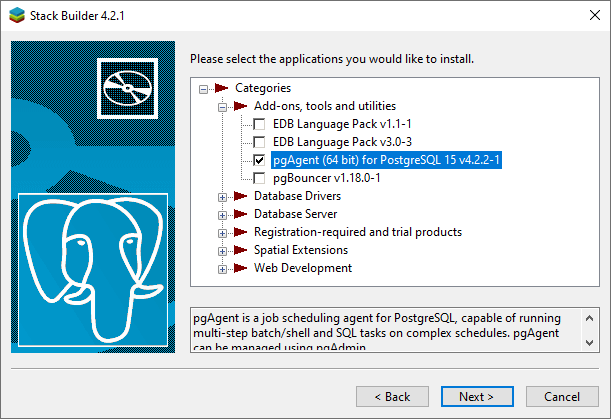Click the arrow icon beside Registration-required and trial products

[x=240, y=232]
